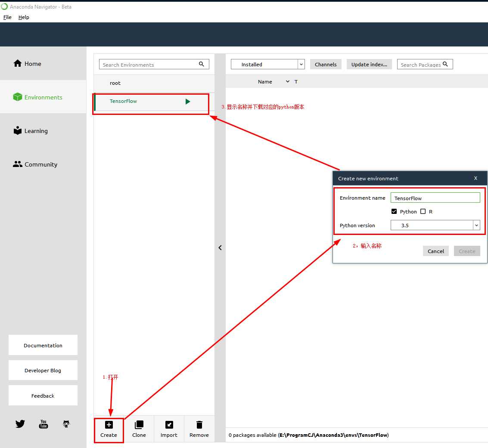Click the Environment name text field
The width and height of the screenshot is (488, 448).
435,198
